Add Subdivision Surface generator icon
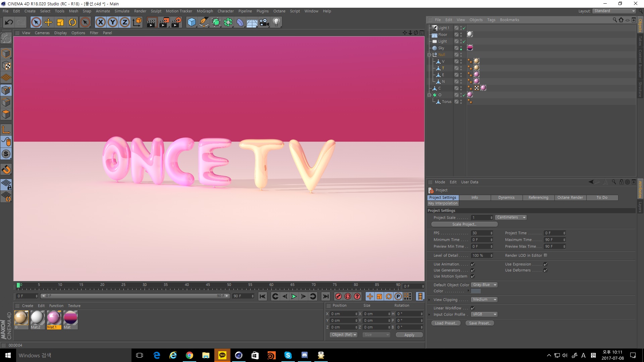The width and height of the screenshot is (644, 362). coord(216,22)
